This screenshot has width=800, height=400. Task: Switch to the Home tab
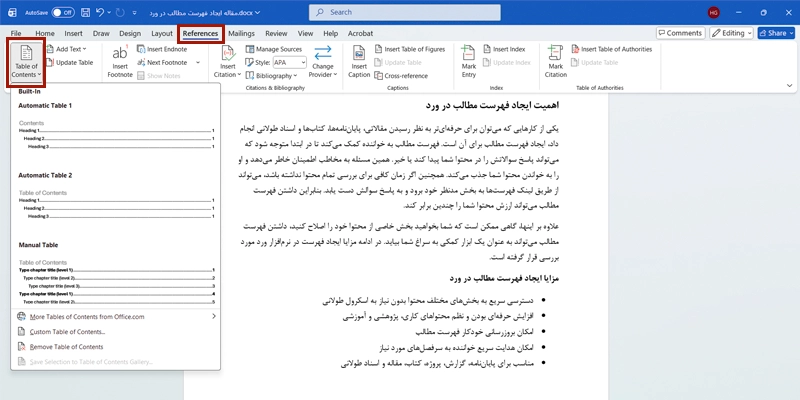pyautogui.click(x=45, y=33)
